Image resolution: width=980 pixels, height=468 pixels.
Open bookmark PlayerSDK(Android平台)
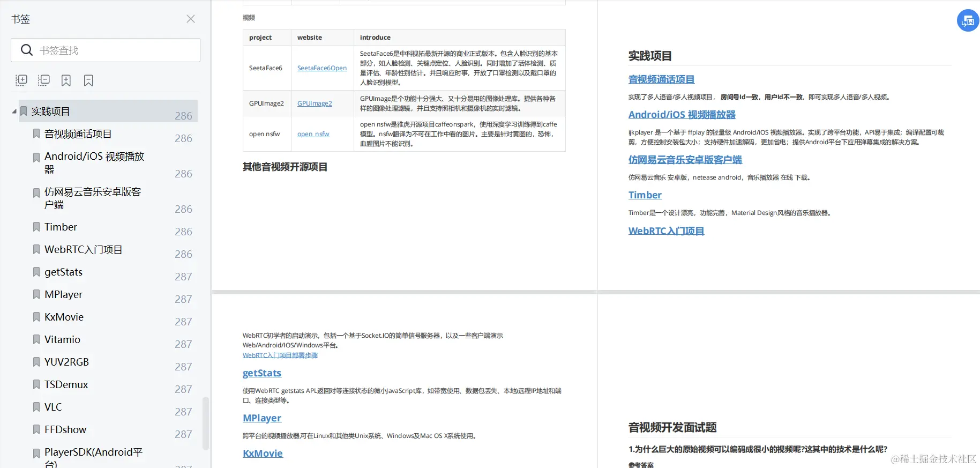(93, 457)
